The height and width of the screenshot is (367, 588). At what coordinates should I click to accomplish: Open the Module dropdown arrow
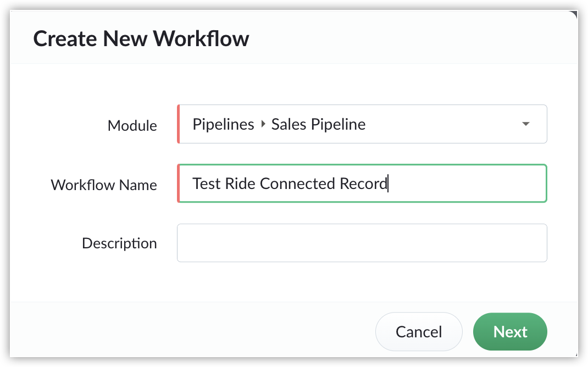click(x=525, y=124)
